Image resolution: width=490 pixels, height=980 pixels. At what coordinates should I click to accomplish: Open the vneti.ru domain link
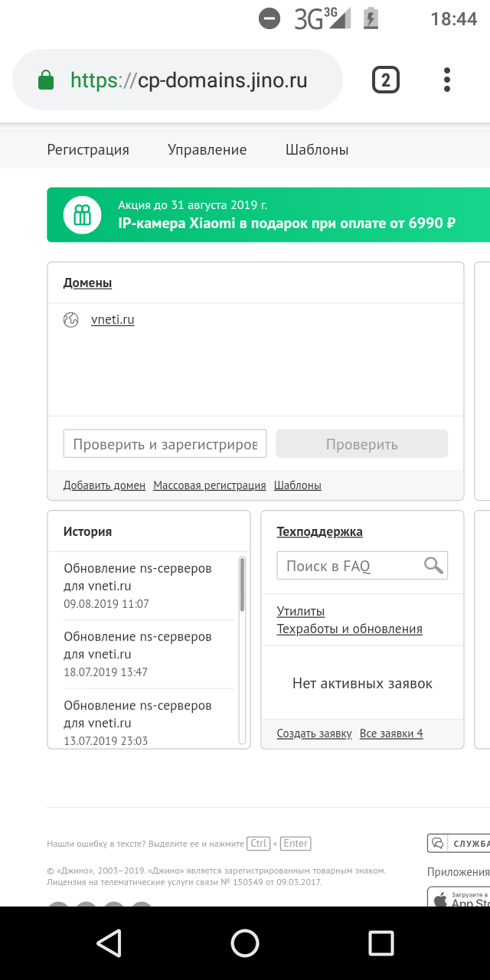point(113,320)
